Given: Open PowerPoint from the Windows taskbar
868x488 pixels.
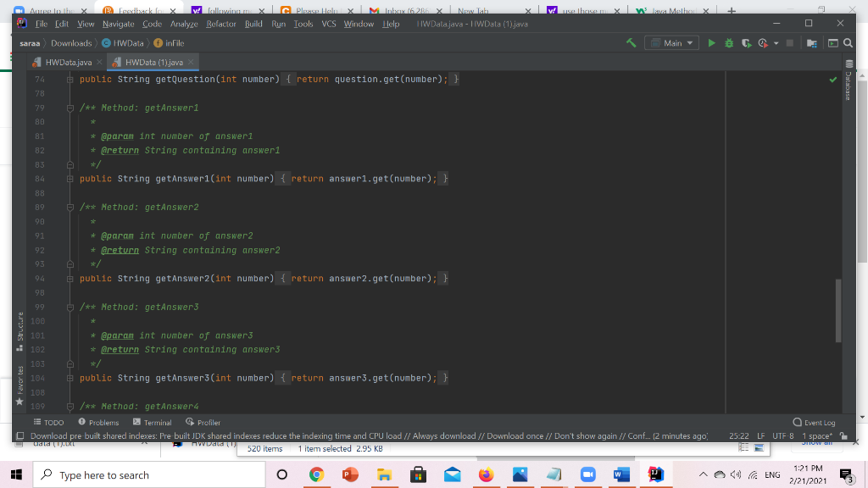Looking at the screenshot, I should (350, 474).
